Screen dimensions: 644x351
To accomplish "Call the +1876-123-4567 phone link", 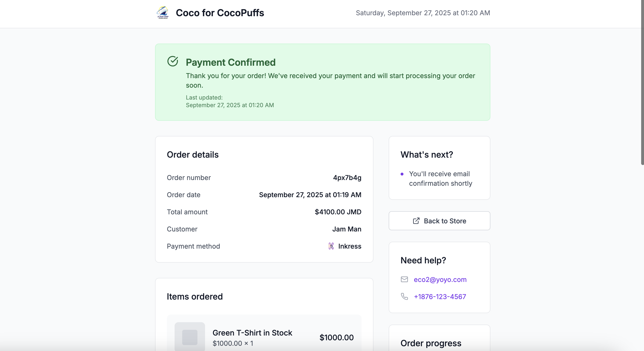I will point(440,297).
